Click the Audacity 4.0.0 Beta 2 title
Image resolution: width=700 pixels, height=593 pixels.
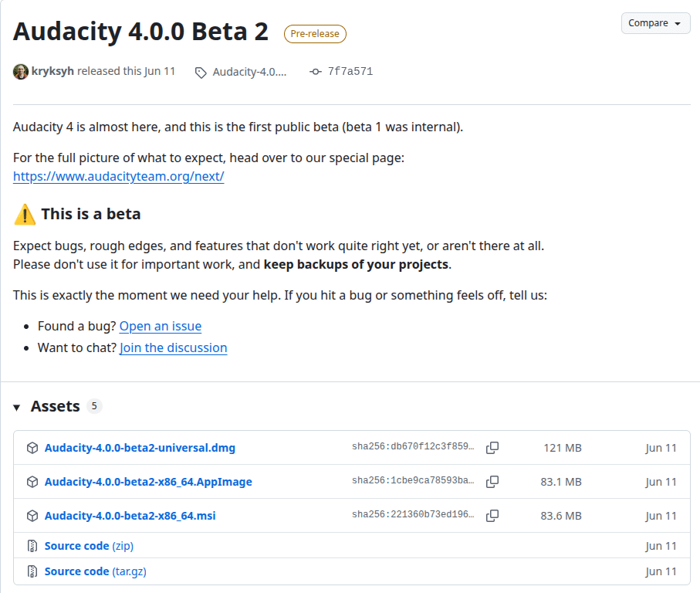(140, 32)
